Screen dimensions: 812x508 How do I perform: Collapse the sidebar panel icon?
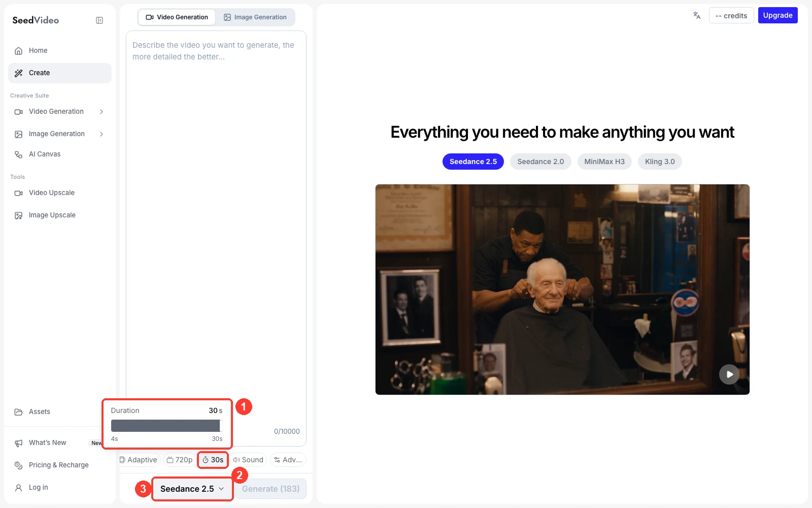coord(99,20)
